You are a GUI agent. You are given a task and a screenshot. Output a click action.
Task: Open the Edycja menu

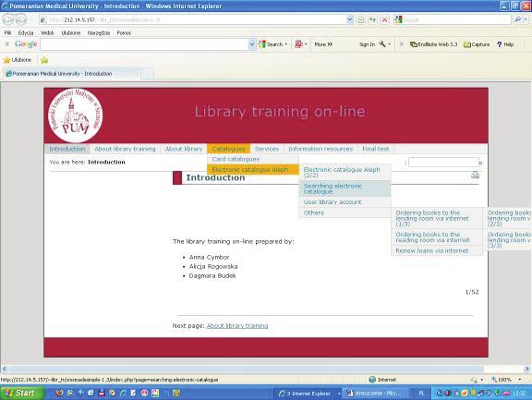click(x=26, y=33)
